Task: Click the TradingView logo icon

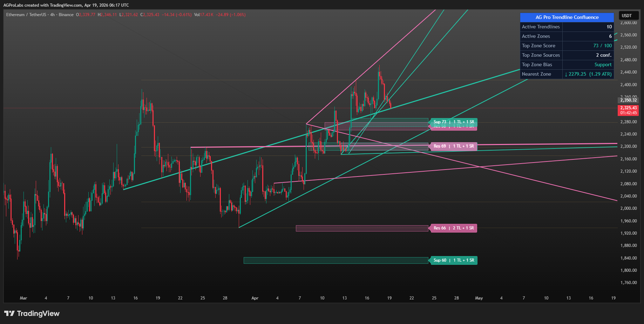Action: [9, 313]
